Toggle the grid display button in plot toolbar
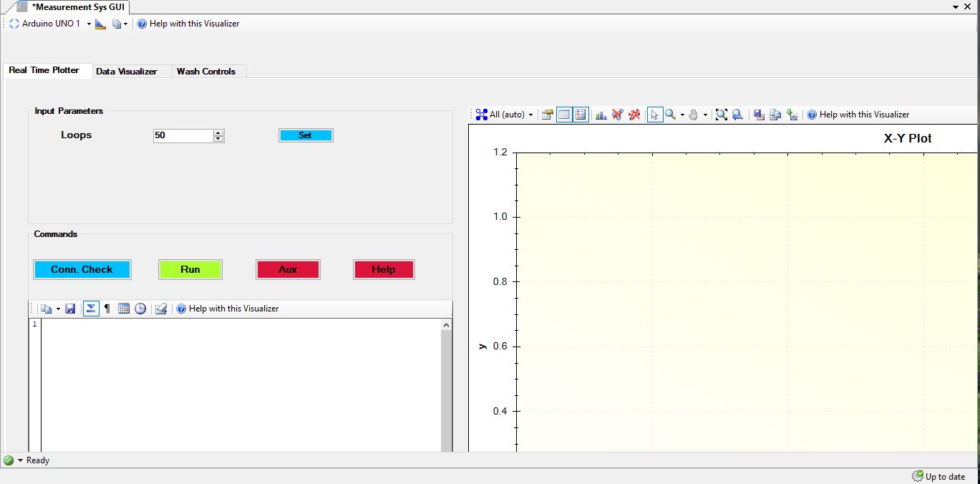 pyautogui.click(x=564, y=115)
